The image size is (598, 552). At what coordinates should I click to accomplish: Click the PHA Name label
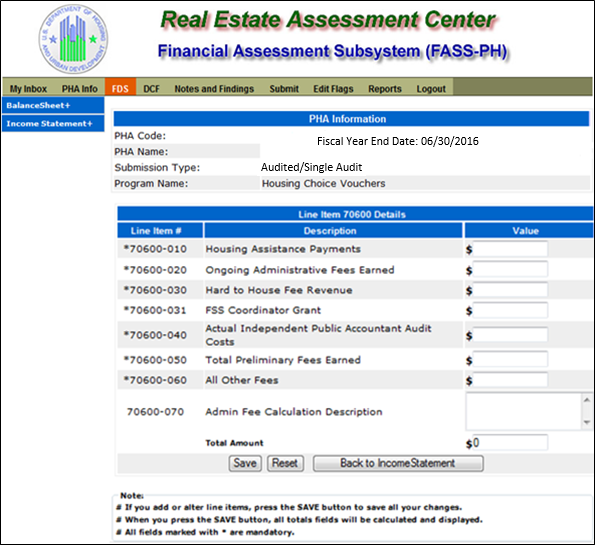[141, 152]
